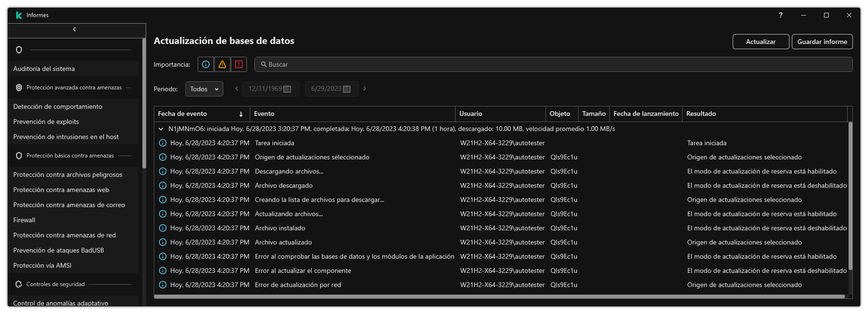Open the start date calendar icon
868x314 pixels.
click(x=287, y=89)
